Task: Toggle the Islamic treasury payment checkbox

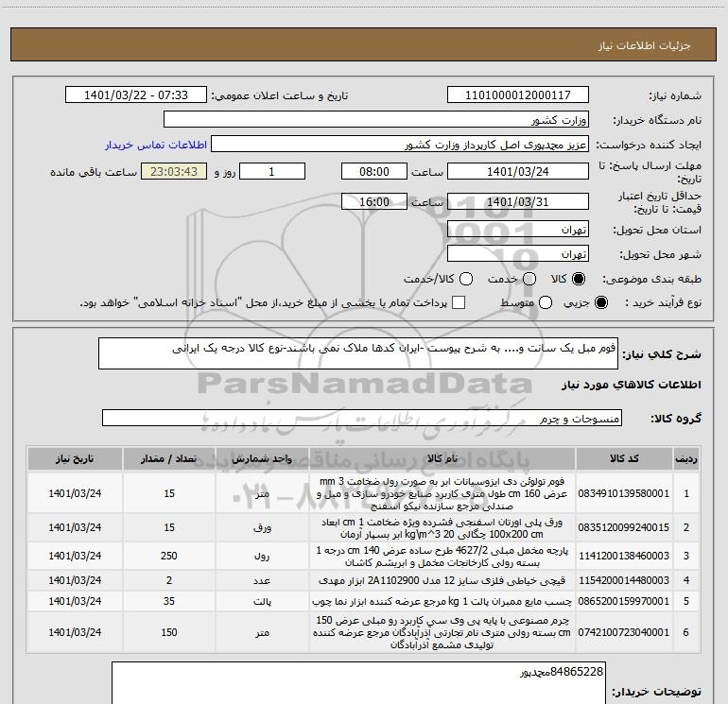Action: pos(459,302)
